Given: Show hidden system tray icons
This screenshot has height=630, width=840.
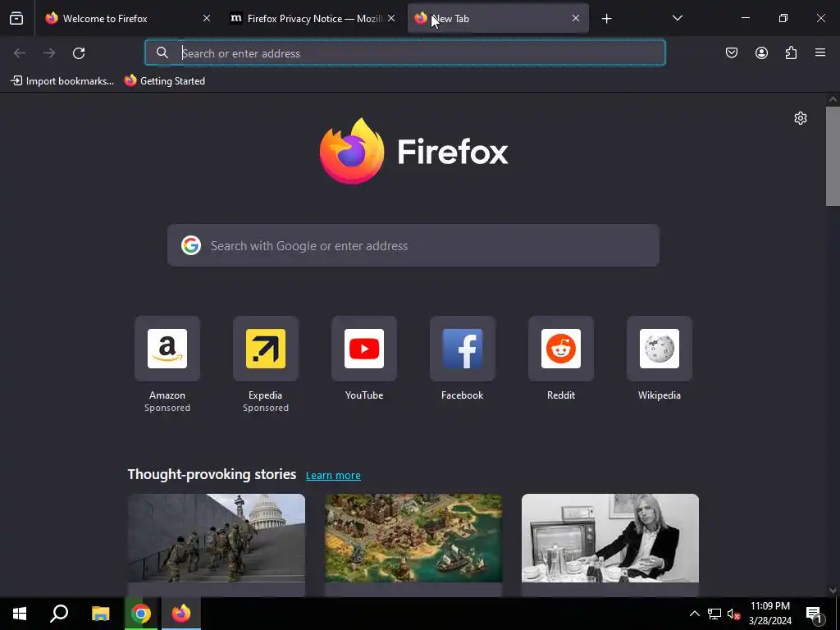Looking at the screenshot, I should coord(694,614).
